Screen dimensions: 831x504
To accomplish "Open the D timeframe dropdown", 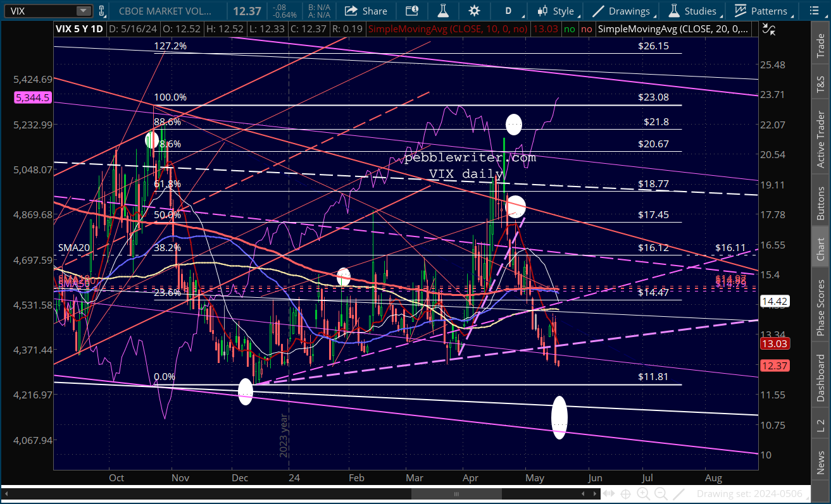I will pos(508,11).
